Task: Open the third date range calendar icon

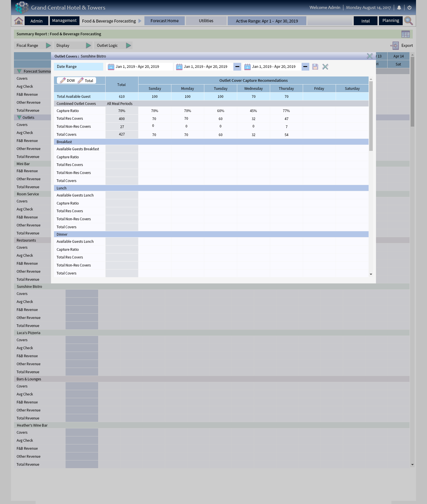Action: tap(247, 67)
